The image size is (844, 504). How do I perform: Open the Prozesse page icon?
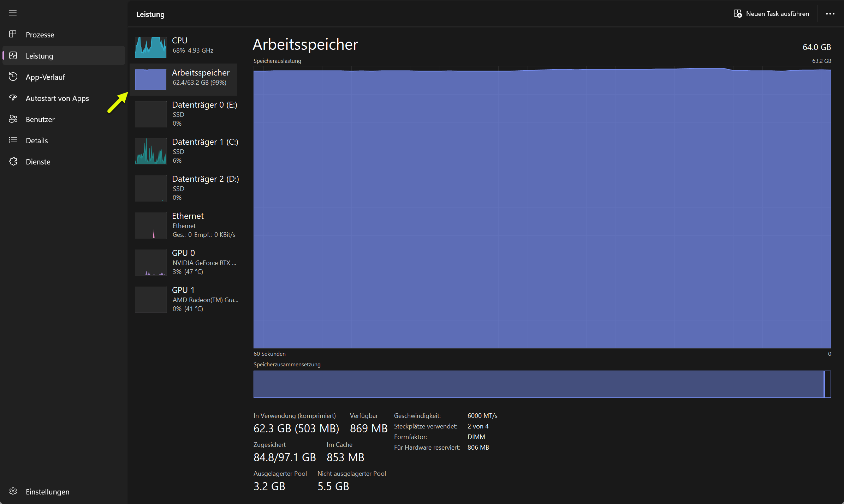(x=13, y=34)
